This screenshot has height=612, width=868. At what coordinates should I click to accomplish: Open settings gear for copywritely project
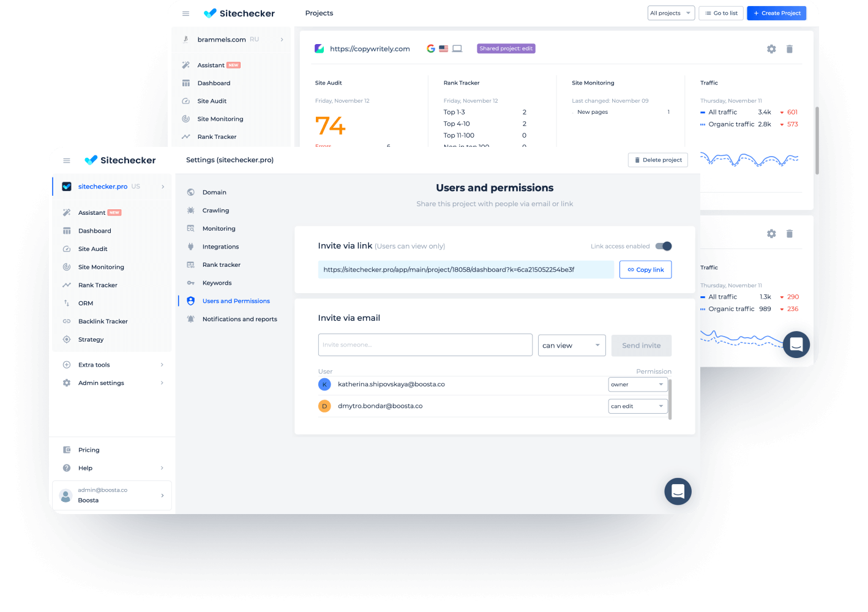(771, 49)
